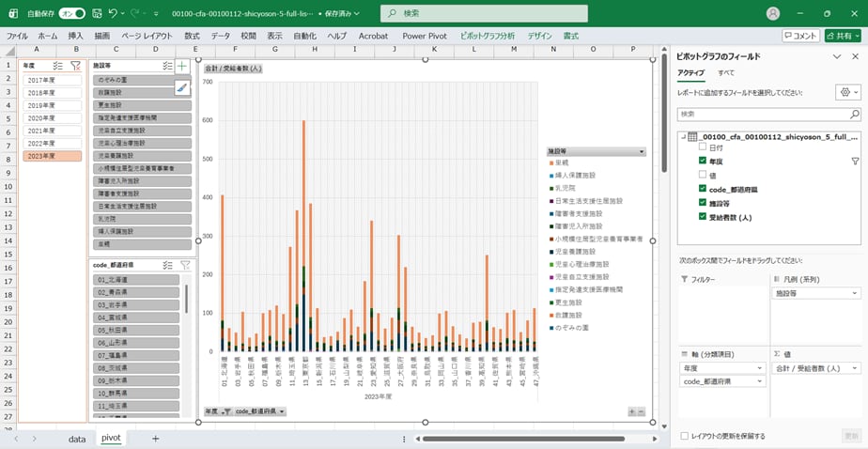Toggle multi-select on 施設等 slicer
Viewport: 868px width, 449px height.
167,66
